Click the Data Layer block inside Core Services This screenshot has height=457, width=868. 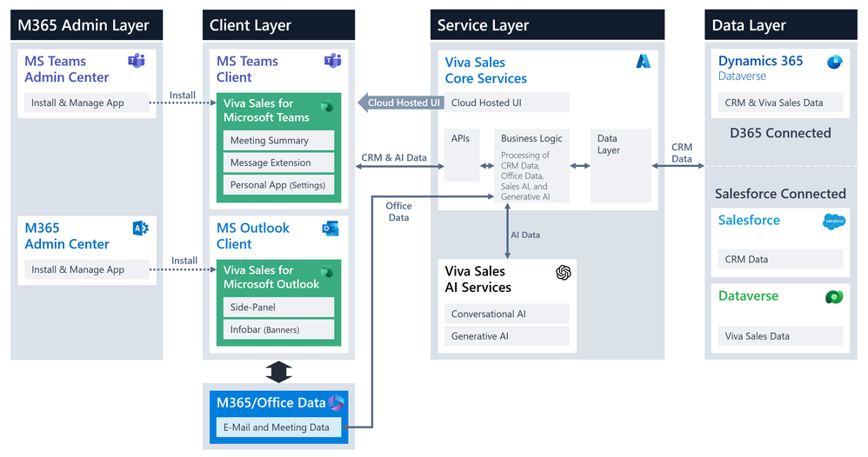pyautogui.click(x=620, y=166)
